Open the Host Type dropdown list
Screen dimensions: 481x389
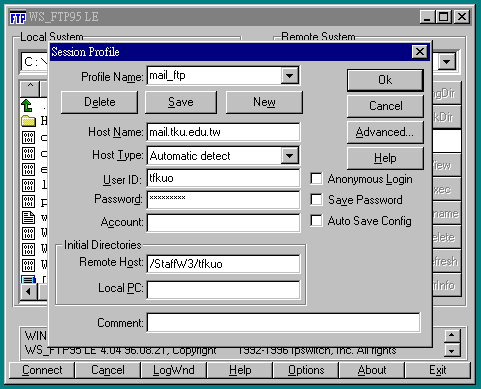click(x=289, y=155)
